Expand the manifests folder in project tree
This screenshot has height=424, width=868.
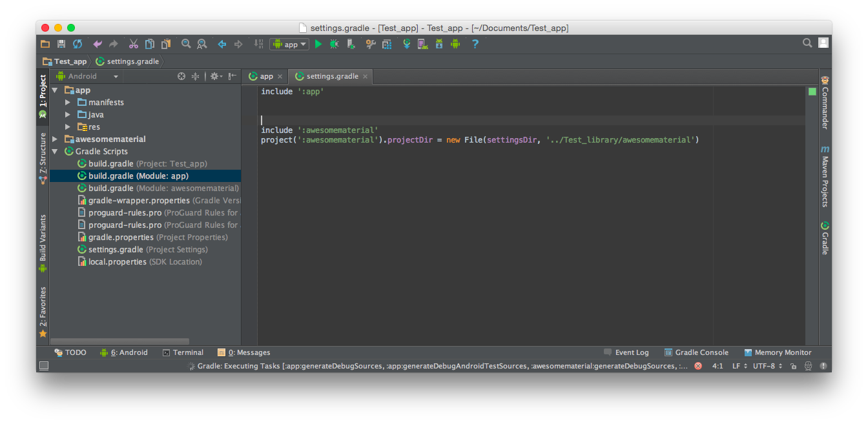68,103
